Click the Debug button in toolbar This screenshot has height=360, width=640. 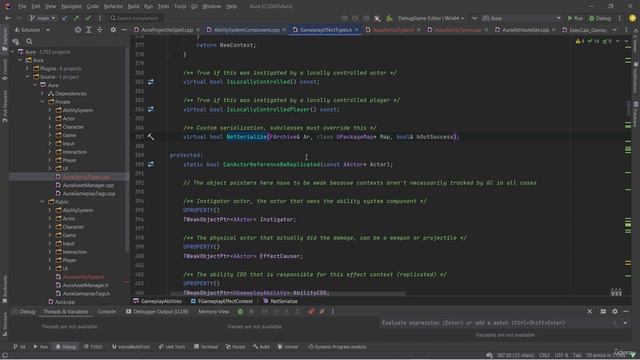coord(600,18)
